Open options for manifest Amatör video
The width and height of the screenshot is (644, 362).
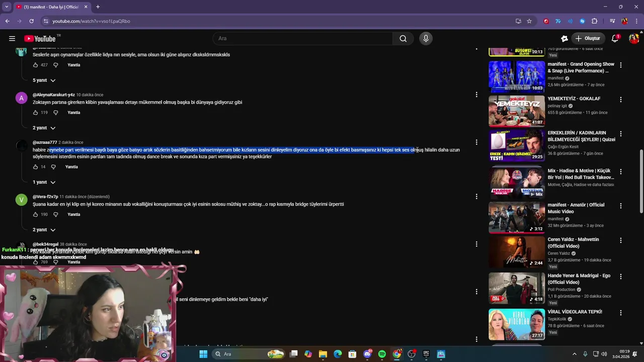[621, 206]
